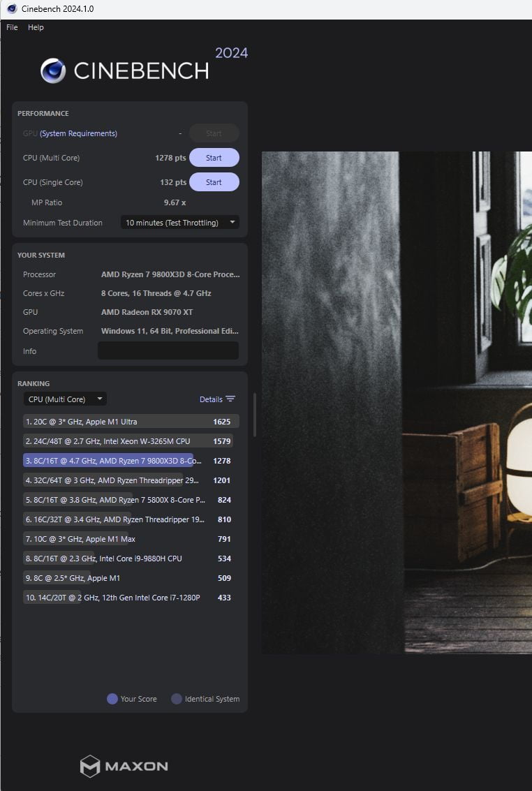Open the Minimum Test Duration dropdown
Image resolution: width=532 pixels, height=791 pixels.
[x=180, y=223]
